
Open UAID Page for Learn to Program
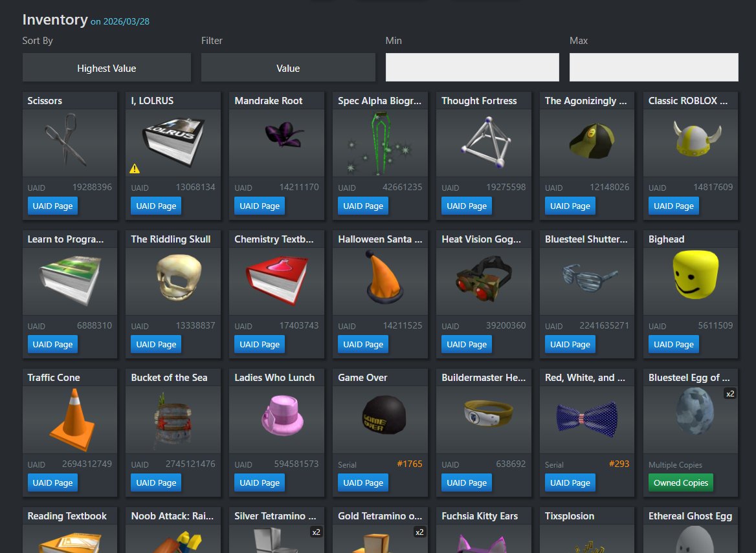click(52, 344)
